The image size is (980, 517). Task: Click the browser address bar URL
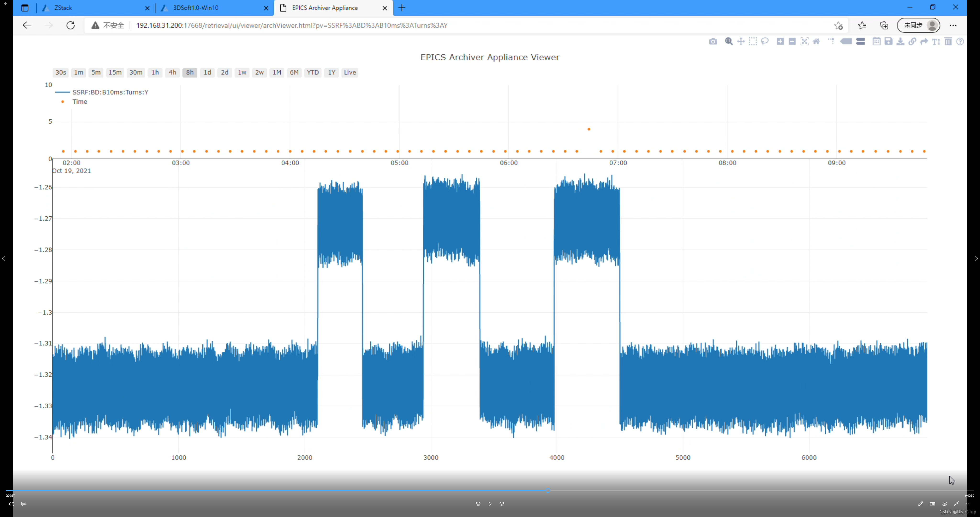pos(291,26)
